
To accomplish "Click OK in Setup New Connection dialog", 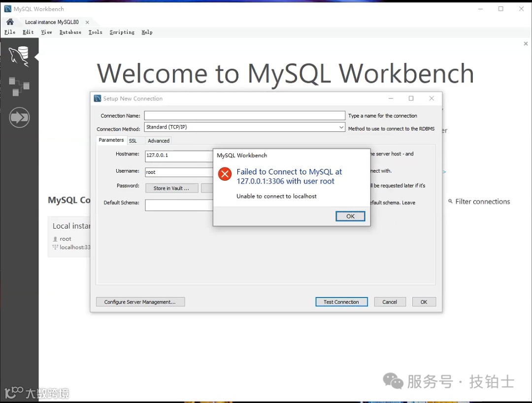I will pos(424,302).
